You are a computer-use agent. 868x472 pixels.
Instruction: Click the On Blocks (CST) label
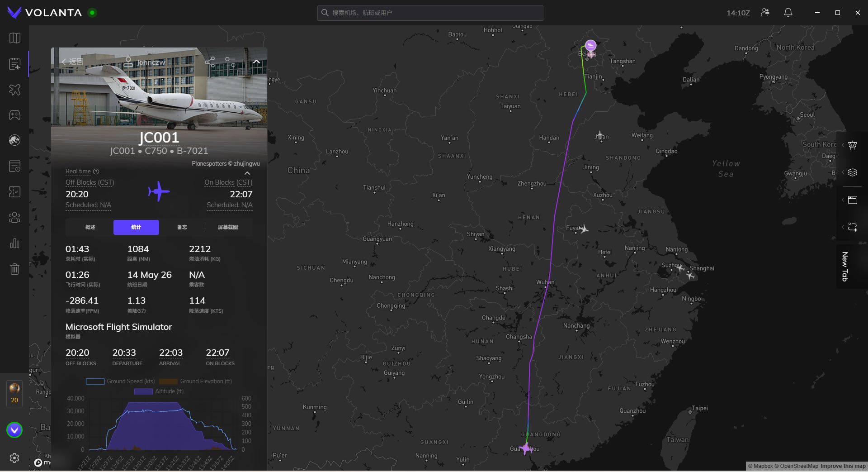pyautogui.click(x=228, y=182)
